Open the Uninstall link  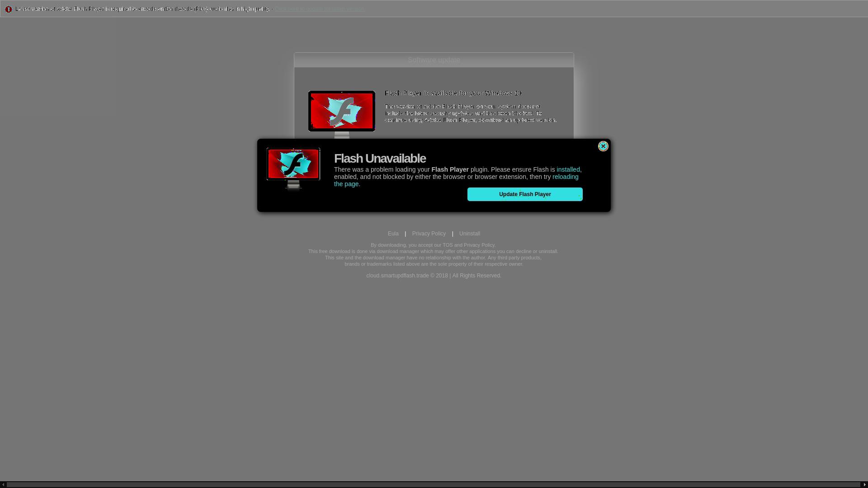point(470,234)
